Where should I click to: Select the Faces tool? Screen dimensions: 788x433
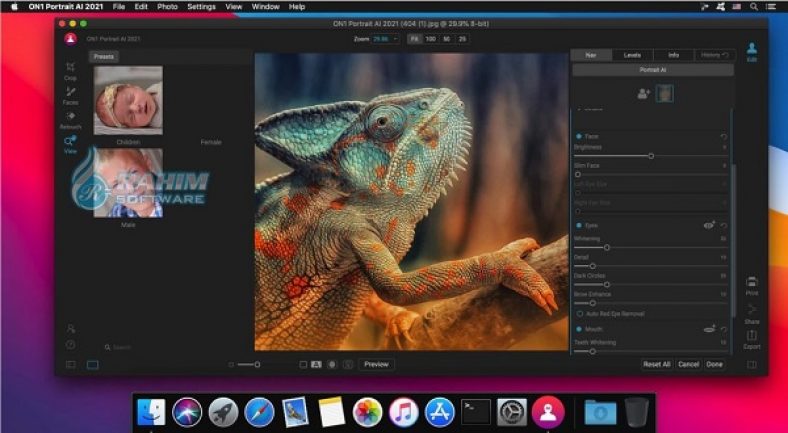(70, 95)
